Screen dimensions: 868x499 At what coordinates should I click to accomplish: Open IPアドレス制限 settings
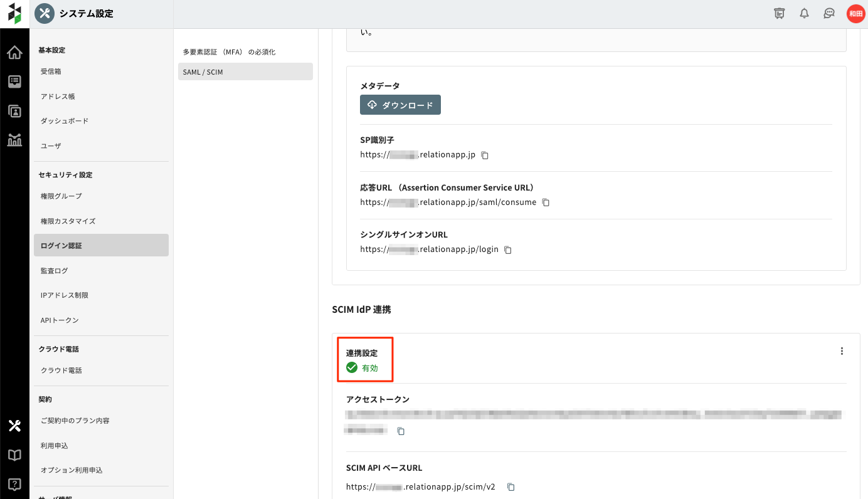click(x=65, y=295)
